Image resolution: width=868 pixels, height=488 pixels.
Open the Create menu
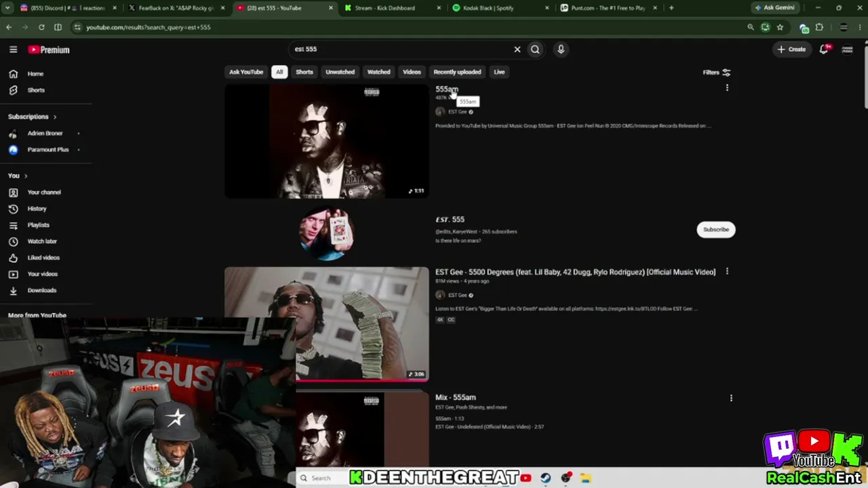point(791,49)
